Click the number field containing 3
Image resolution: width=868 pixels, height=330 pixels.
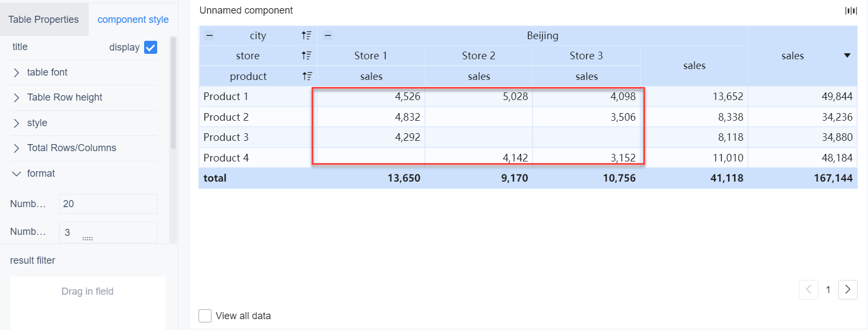(x=108, y=232)
